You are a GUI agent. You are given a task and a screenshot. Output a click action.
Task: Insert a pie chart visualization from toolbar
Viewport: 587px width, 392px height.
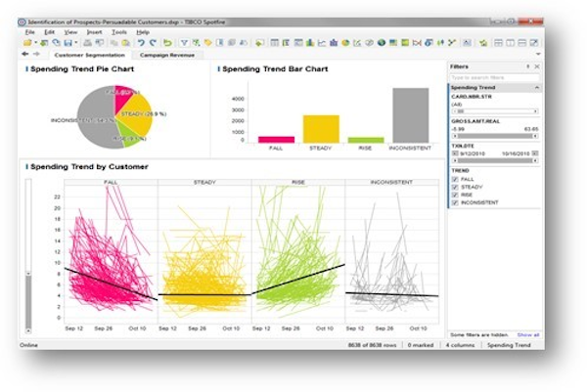[345, 43]
